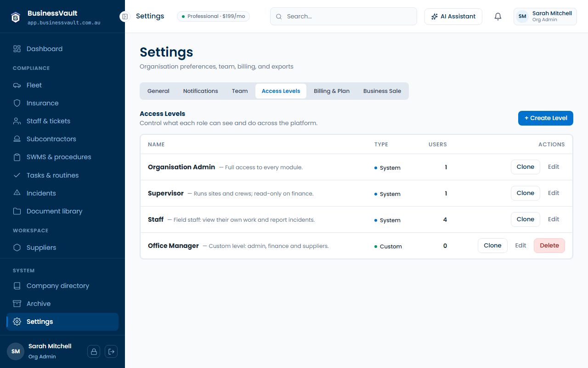This screenshot has width=588, height=368.
Task: Click the BusinessVault shield logo
Action: (16, 17)
